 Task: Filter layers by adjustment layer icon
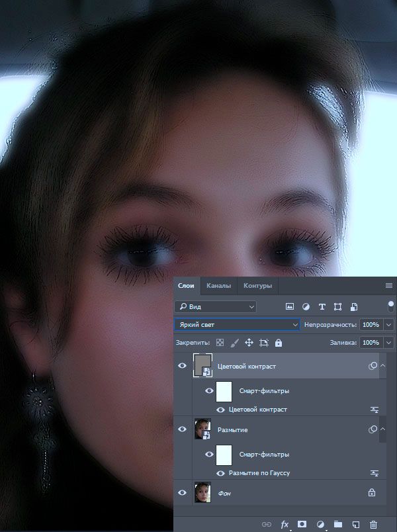(306, 307)
